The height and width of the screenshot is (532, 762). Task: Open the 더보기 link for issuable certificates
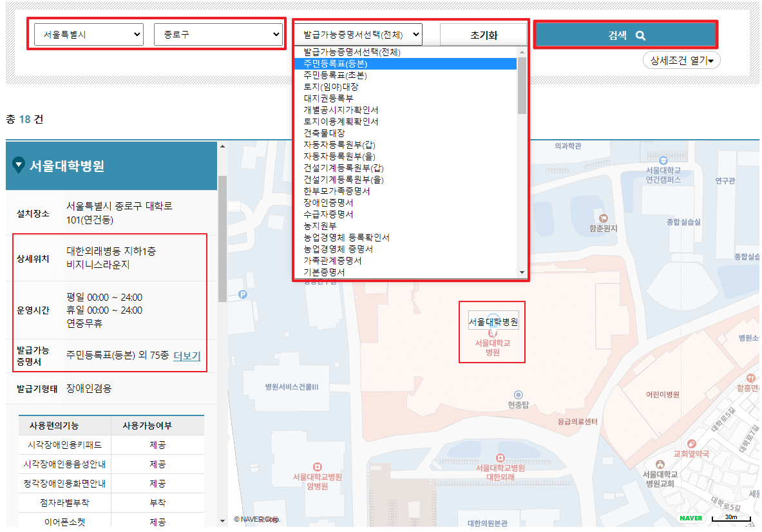(187, 355)
